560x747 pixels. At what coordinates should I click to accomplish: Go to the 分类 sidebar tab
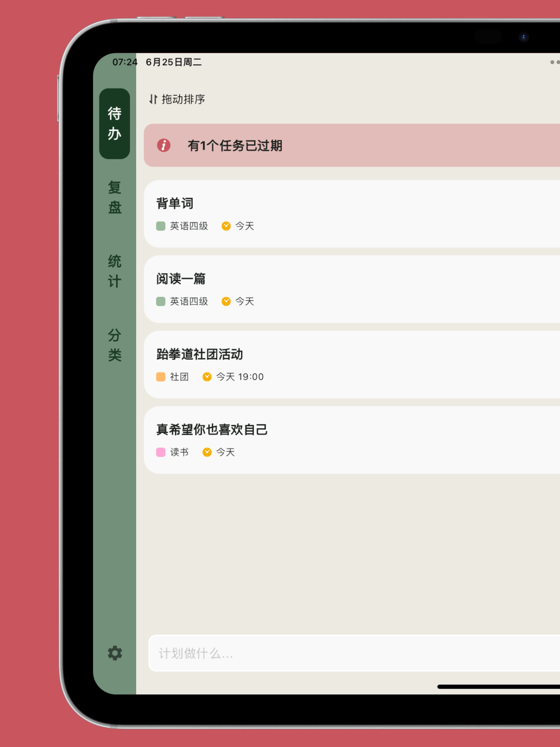pos(115,345)
